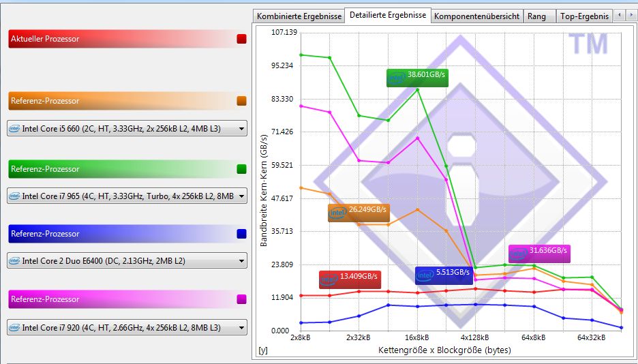Click the orange Referenz-Prozessor header bar
This screenshot has width=638, height=364.
127,101
